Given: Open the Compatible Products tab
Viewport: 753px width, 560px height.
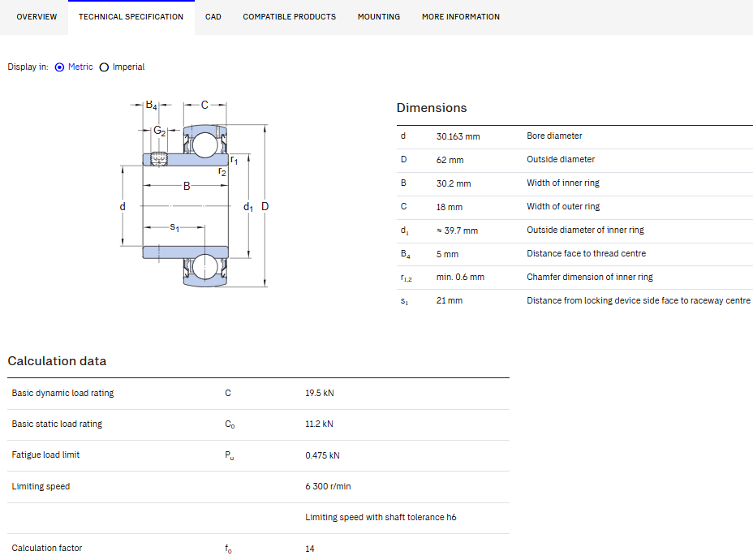Looking at the screenshot, I should click(x=289, y=17).
